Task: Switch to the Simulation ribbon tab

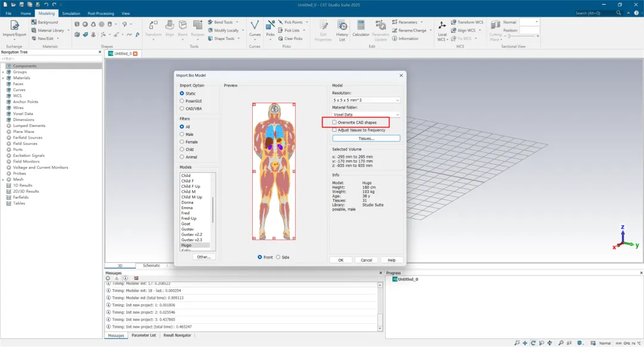Action: tap(71, 14)
